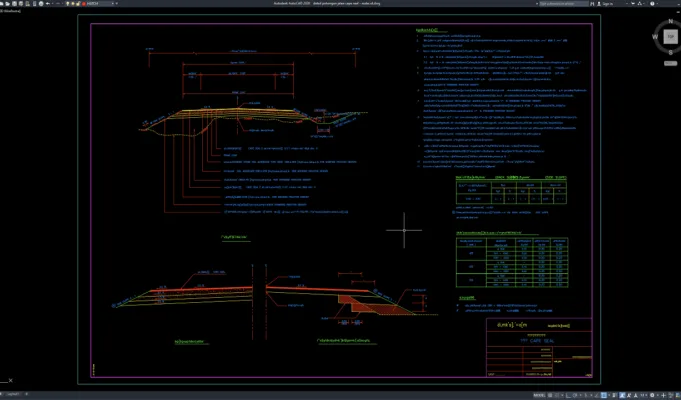Click the MODEL space button in status bar
This screenshot has width=681, height=400.
[x=539, y=395]
